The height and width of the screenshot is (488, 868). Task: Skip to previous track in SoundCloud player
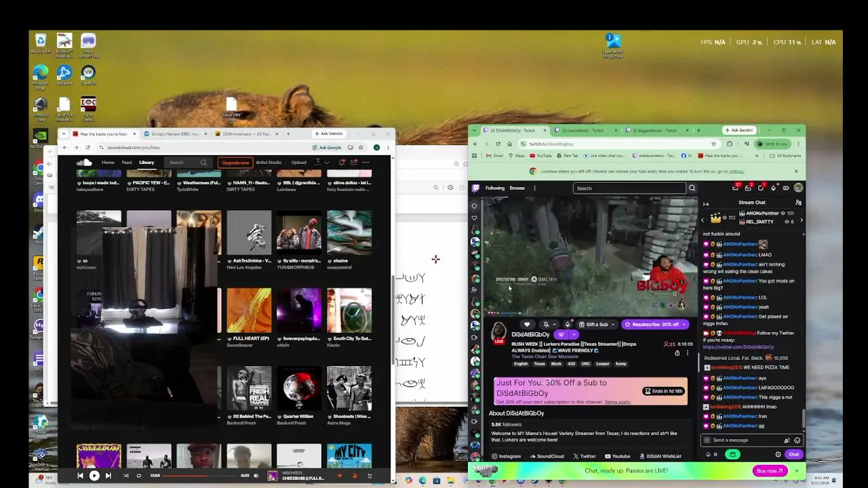click(80, 476)
